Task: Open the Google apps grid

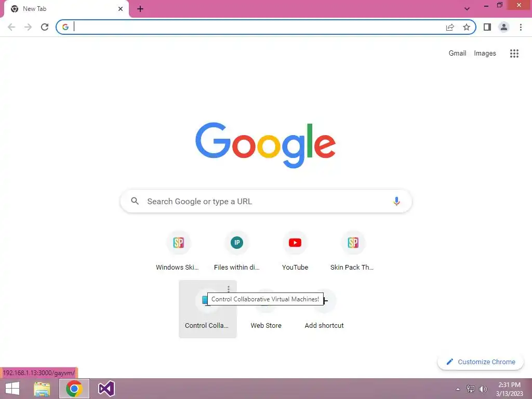Action: tap(514, 54)
